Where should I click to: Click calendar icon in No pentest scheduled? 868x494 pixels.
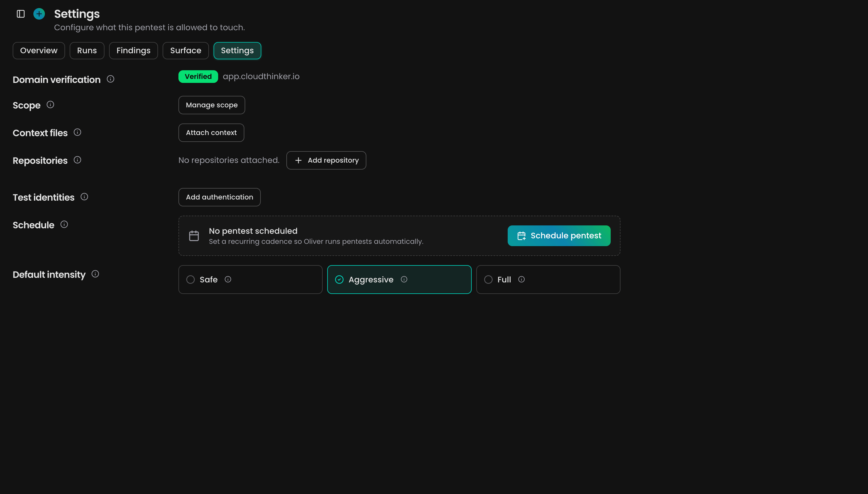pyautogui.click(x=194, y=236)
